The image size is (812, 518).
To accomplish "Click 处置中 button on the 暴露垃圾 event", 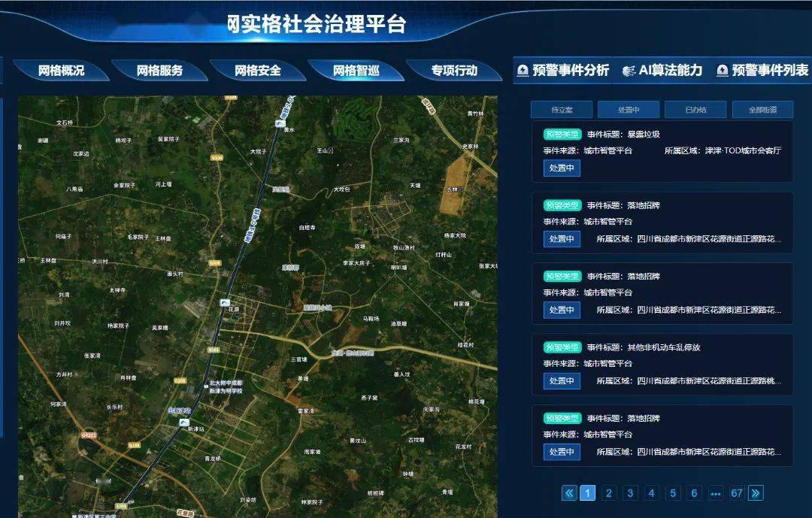I will click(x=562, y=168).
